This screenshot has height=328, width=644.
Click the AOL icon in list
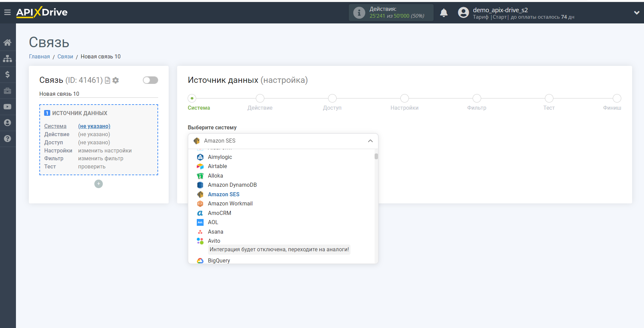tap(200, 222)
